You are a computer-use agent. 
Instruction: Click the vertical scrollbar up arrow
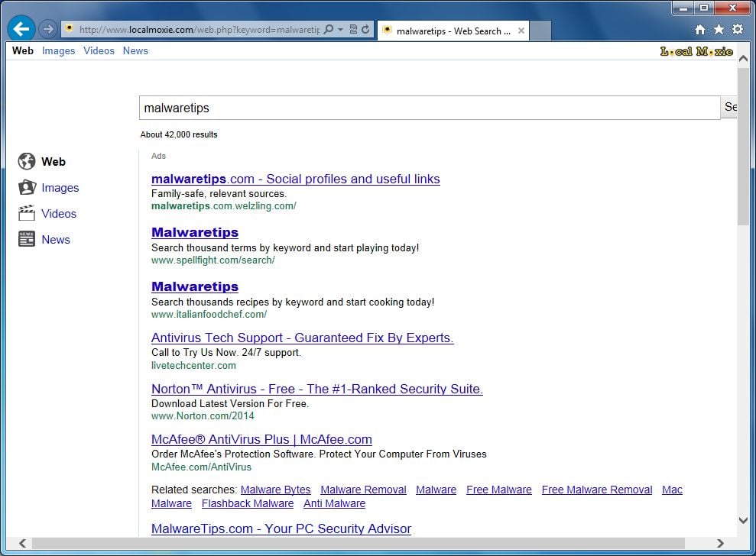[x=744, y=59]
